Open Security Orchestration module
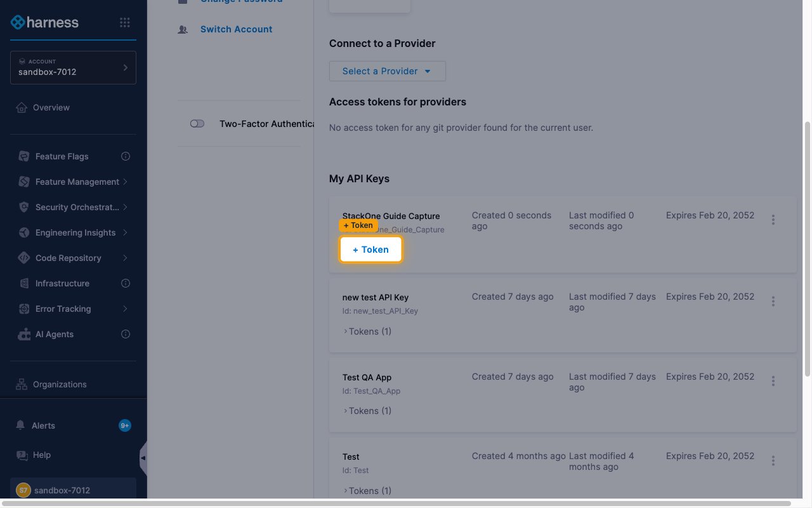The width and height of the screenshot is (812, 508). click(x=77, y=207)
